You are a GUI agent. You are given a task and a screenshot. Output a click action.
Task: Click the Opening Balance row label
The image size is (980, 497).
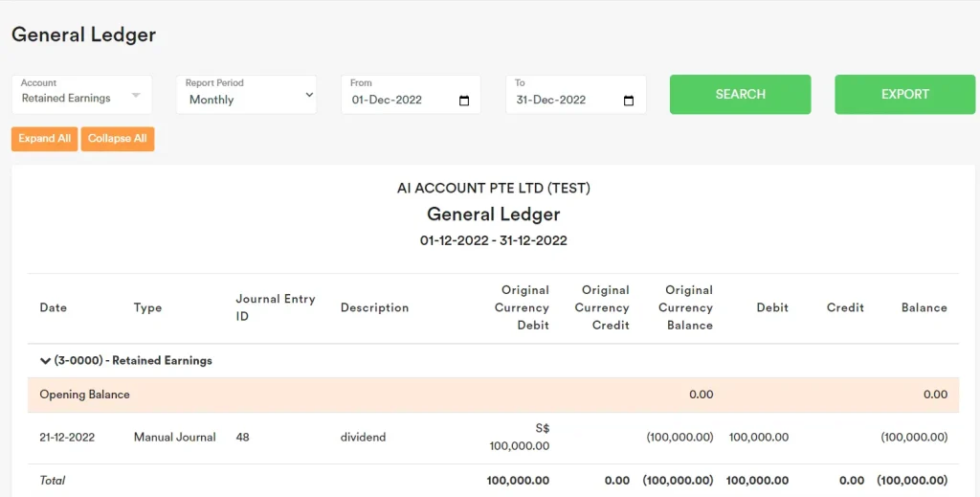(84, 395)
